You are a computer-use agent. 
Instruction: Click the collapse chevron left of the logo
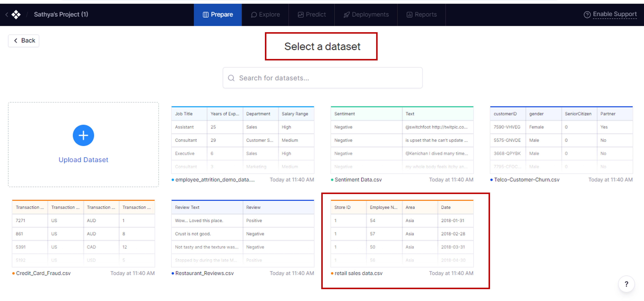tap(7, 14)
